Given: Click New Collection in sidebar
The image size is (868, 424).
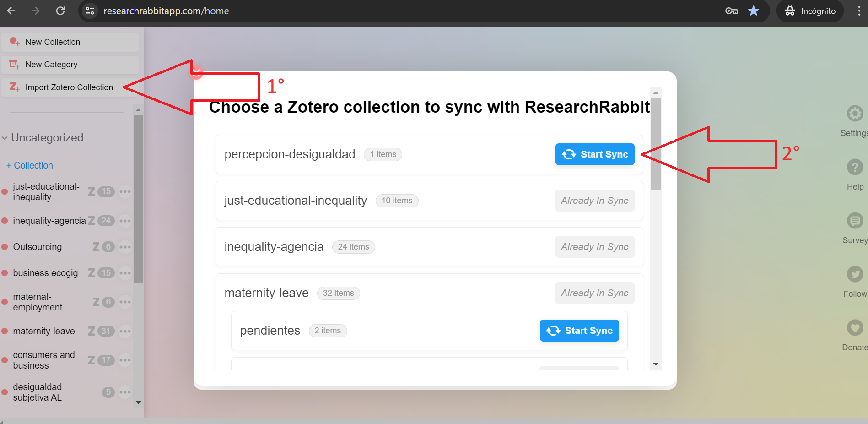Looking at the screenshot, I should (x=53, y=42).
